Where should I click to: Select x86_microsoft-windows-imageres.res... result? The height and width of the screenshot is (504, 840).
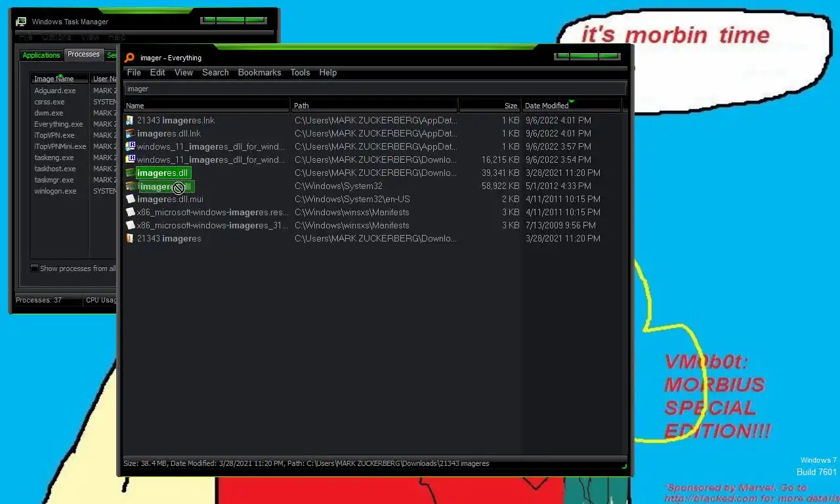click(213, 213)
